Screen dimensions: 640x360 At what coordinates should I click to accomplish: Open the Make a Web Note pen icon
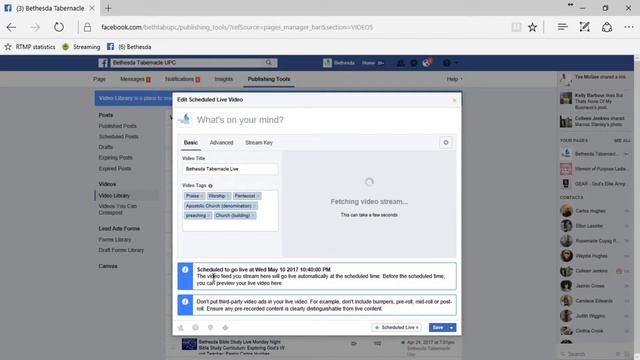(584, 27)
